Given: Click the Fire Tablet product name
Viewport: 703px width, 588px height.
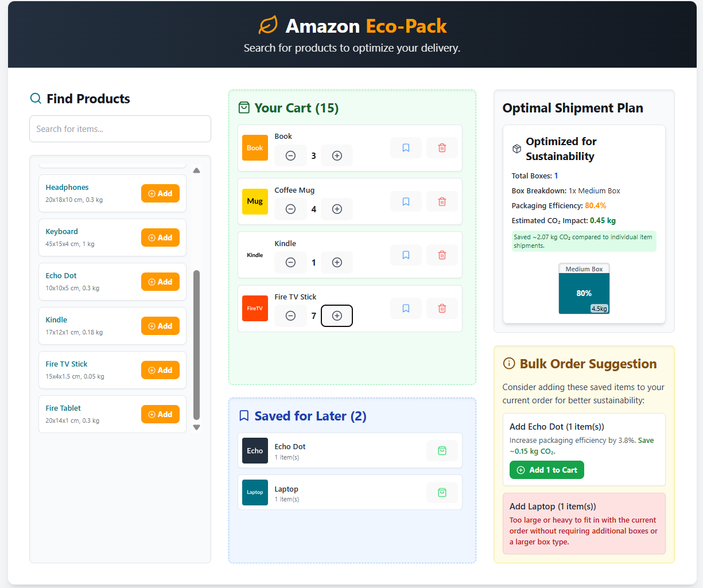Looking at the screenshot, I should (63, 408).
